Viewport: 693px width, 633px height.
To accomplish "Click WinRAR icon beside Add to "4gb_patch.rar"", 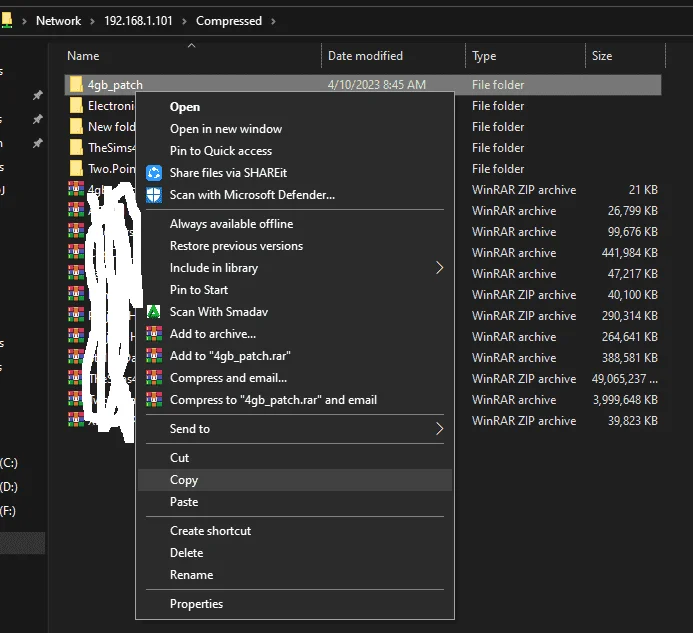I will (x=154, y=356).
